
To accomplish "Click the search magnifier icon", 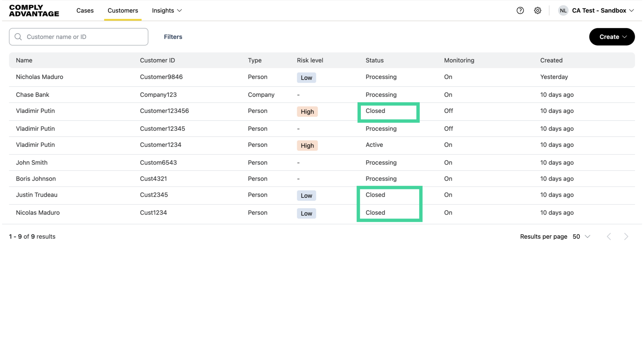I will (x=18, y=37).
